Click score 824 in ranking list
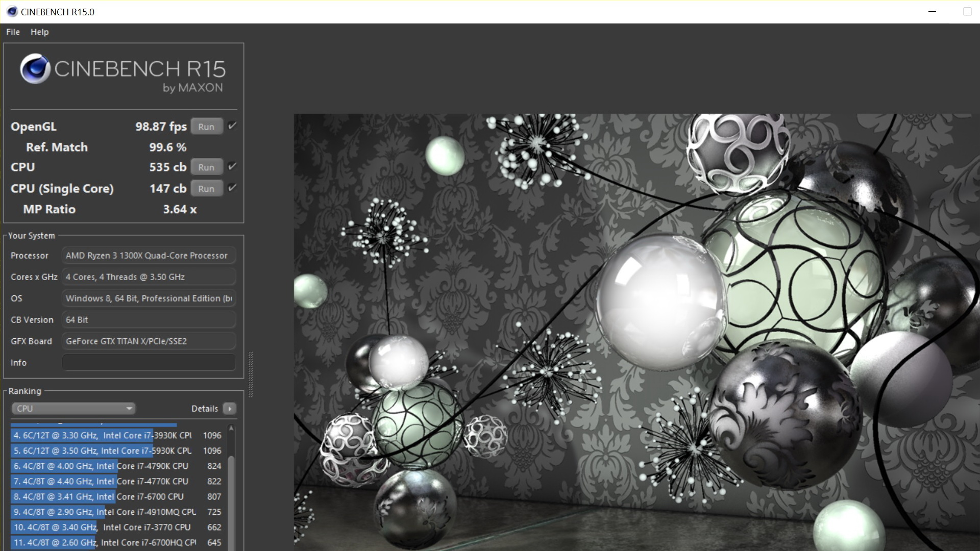The height and width of the screenshot is (551, 980). coord(214,466)
